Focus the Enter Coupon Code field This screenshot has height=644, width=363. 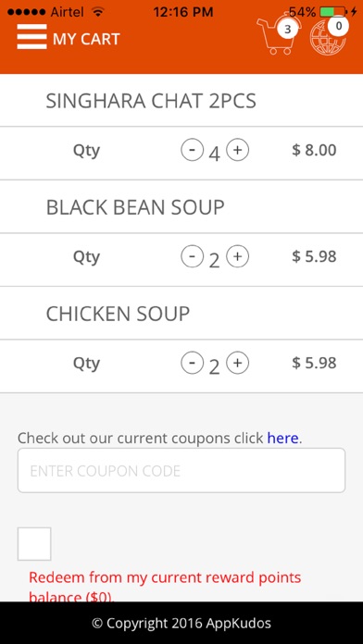point(181,470)
